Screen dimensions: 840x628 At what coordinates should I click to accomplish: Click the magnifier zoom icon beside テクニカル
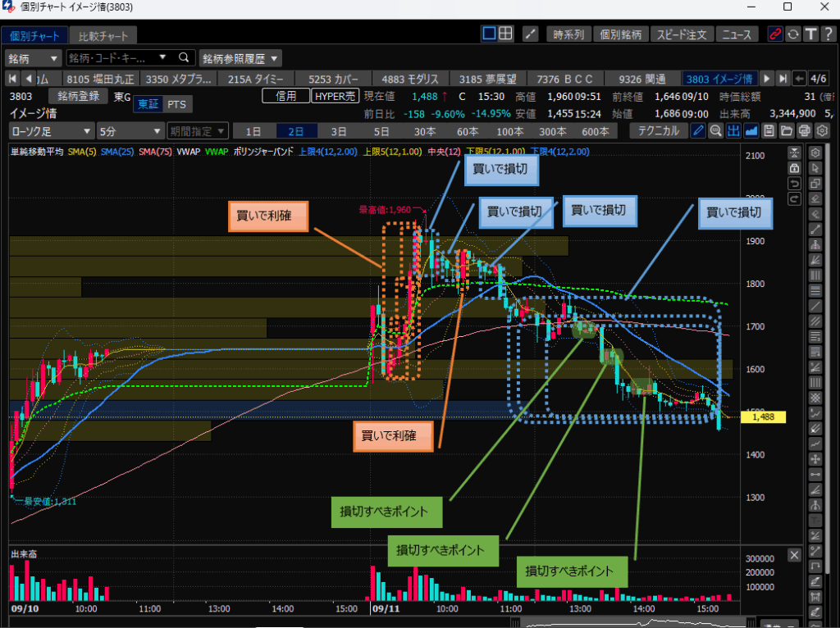tap(715, 131)
